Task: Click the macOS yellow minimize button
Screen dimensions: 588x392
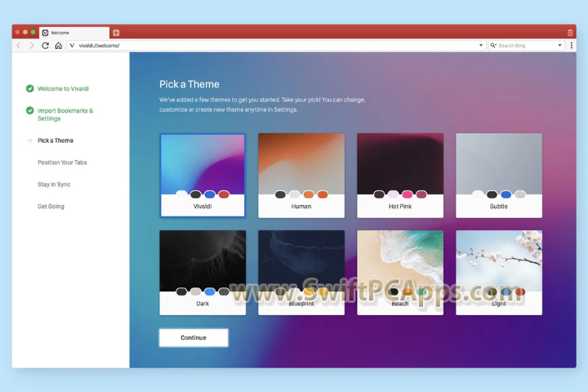Action: click(x=25, y=33)
